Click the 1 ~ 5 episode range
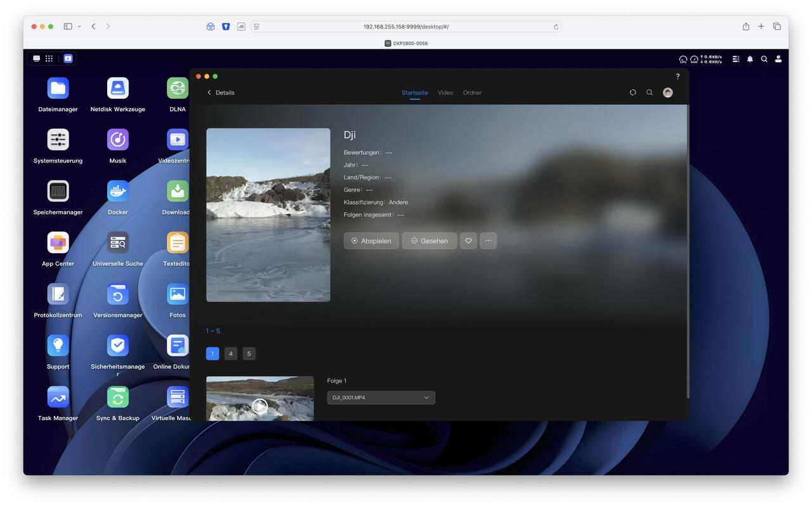The height and width of the screenshot is (506, 812). (x=213, y=331)
